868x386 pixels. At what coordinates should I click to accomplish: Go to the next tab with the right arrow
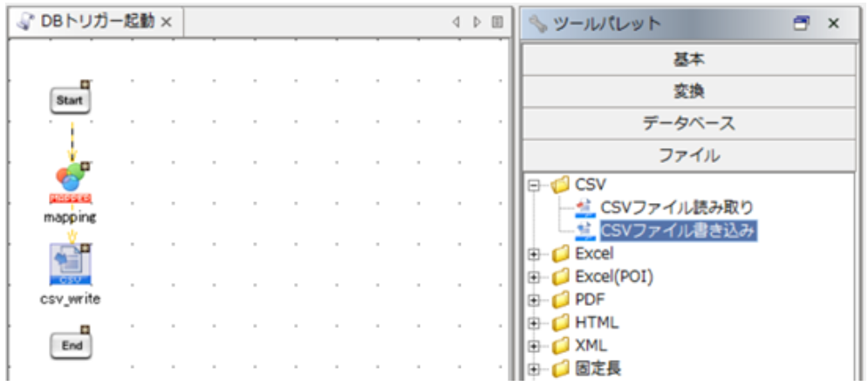[x=476, y=23]
